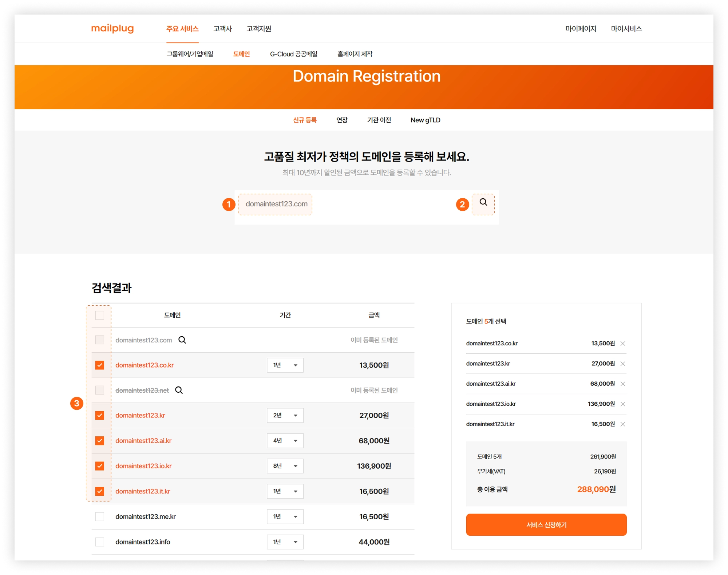Remove domaintest123.it.kr from the cart
The image size is (728, 575).
point(623,424)
